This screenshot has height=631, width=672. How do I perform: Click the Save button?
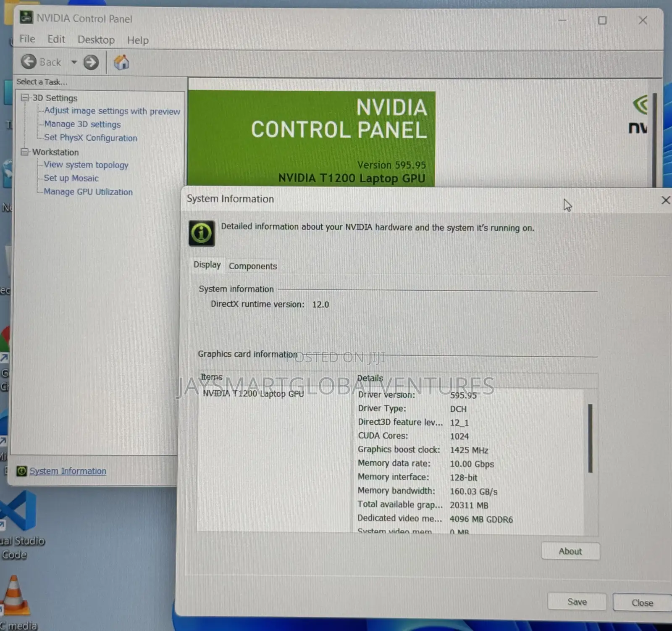(577, 602)
